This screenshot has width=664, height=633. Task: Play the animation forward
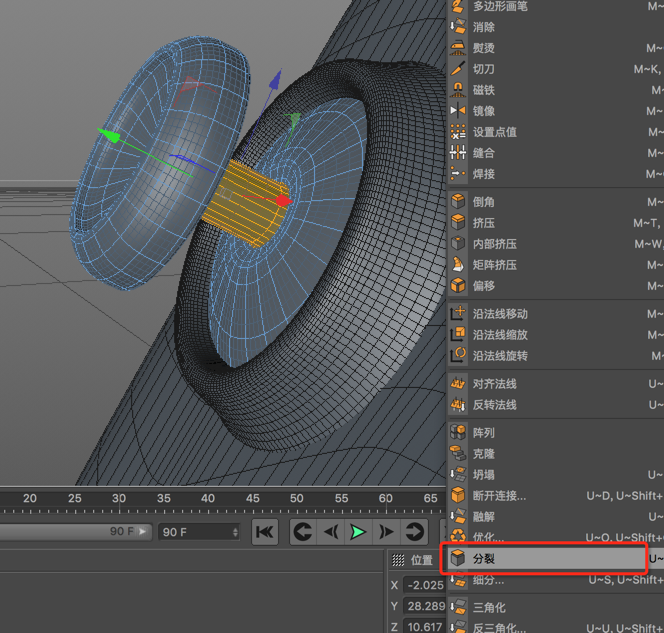pyautogui.click(x=358, y=532)
